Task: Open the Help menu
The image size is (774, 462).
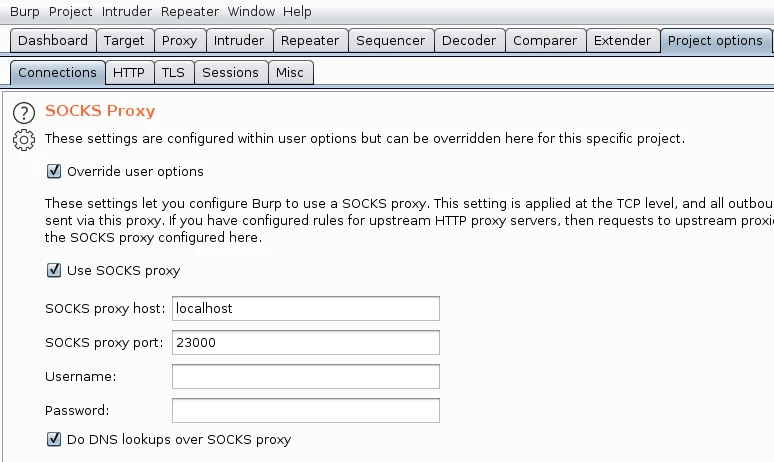Action: [x=297, y=11]
